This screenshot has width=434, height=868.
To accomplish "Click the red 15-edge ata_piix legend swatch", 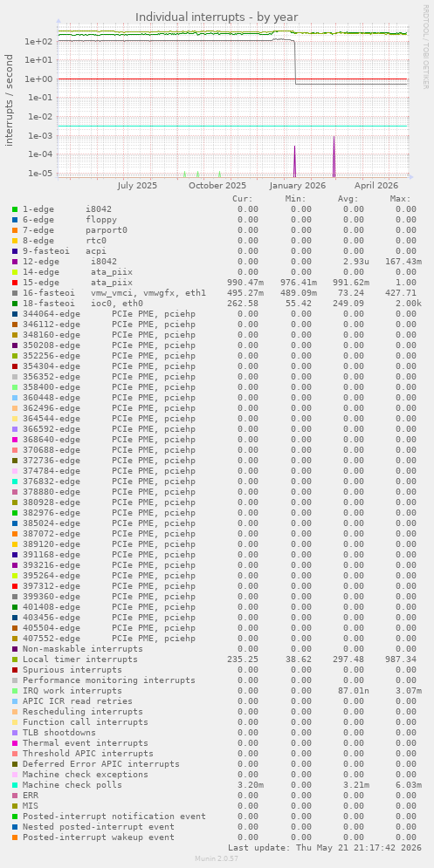I will tap(15, 283).
